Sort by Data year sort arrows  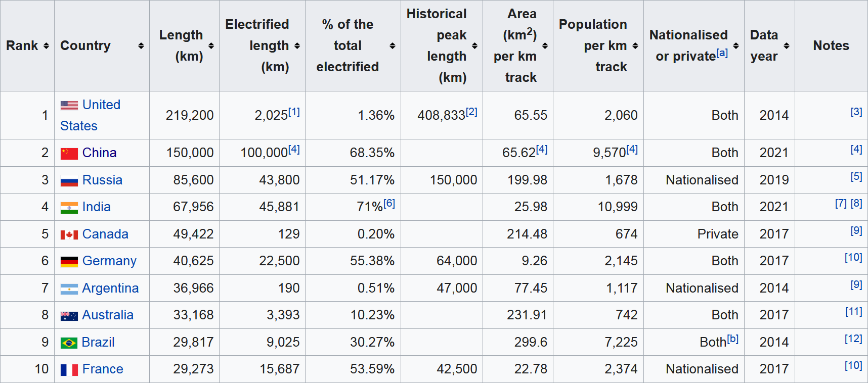click(787, 46)
